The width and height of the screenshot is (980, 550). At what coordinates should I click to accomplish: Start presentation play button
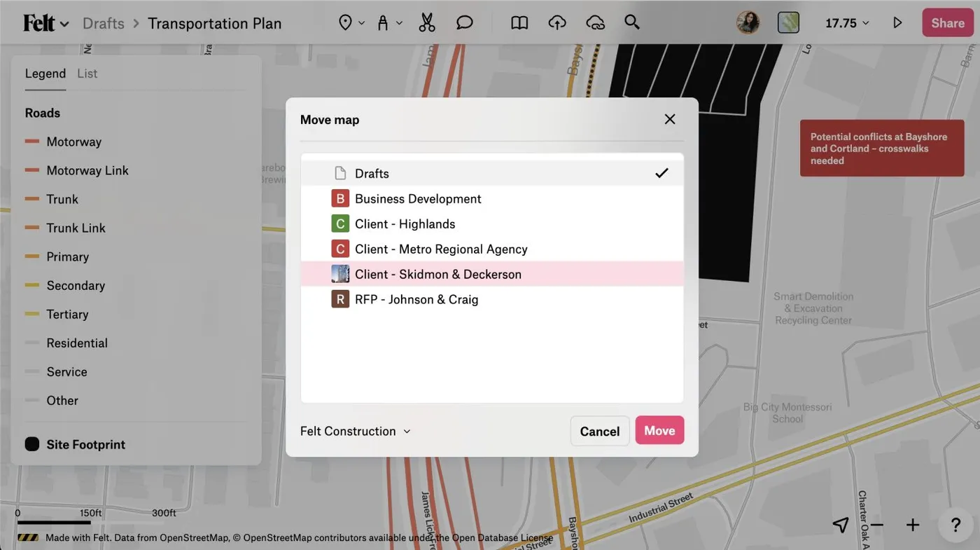(897, 23)
